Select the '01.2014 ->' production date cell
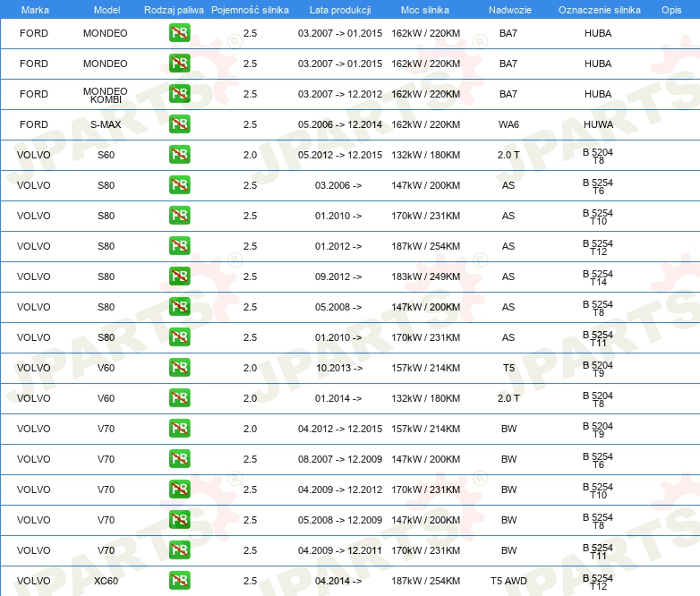The image size is (700, 596). click(x=338, y=398)
